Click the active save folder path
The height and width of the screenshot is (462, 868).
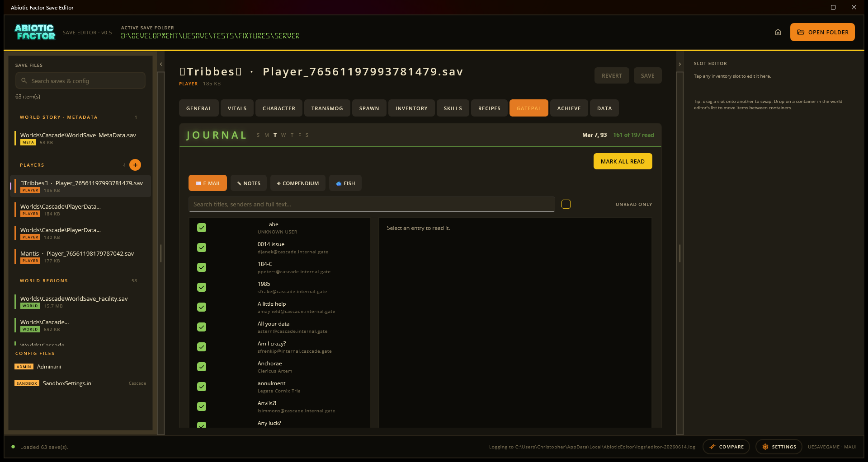[x=210, y=36]
